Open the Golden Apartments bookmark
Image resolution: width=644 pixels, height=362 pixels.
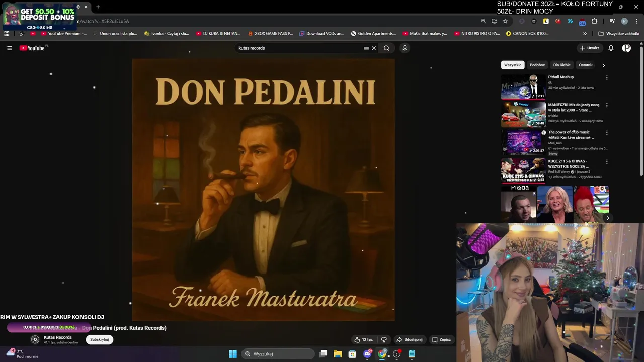[x=373, y=34]
